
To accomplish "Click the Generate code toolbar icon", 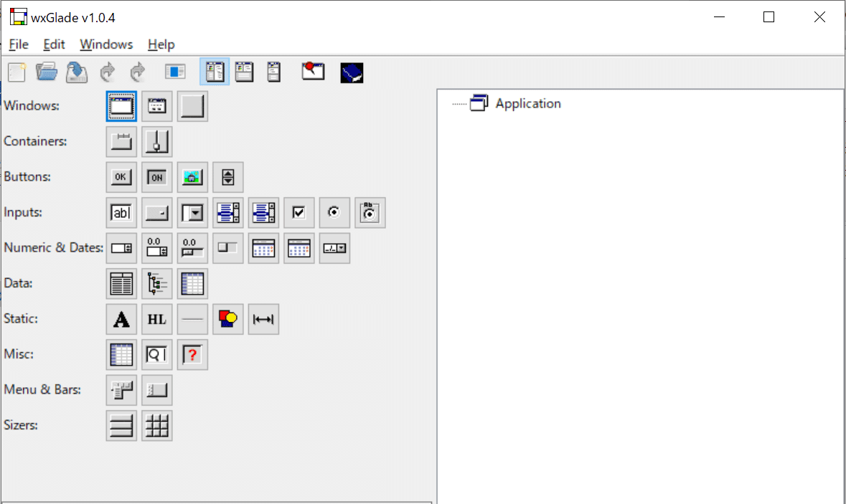I will 175,71.
